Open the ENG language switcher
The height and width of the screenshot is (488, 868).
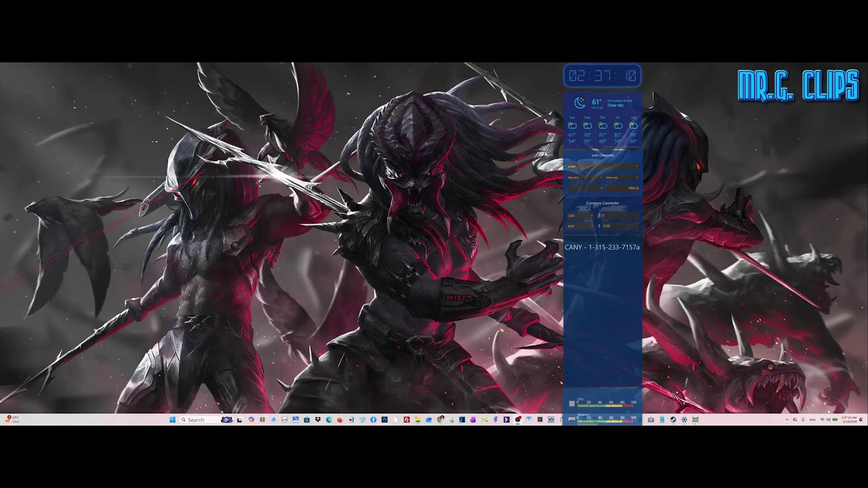pos(812,420)
